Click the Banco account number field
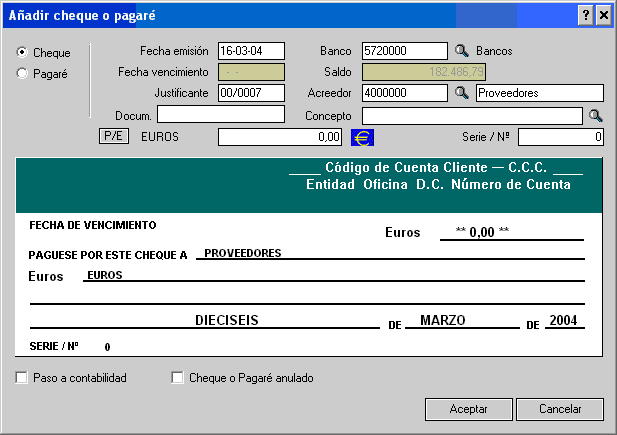The image size is (617, 435). click(x=404, y=51)
